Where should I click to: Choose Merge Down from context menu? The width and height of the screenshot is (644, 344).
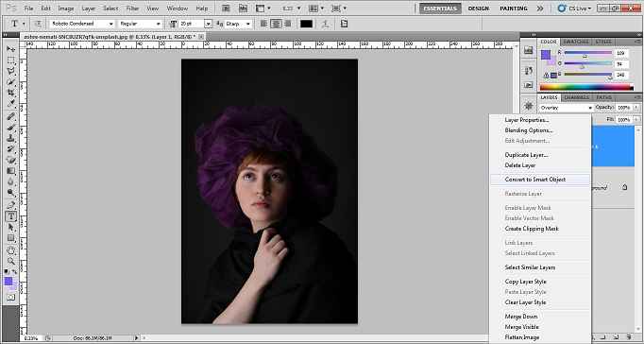click(540, 317)
